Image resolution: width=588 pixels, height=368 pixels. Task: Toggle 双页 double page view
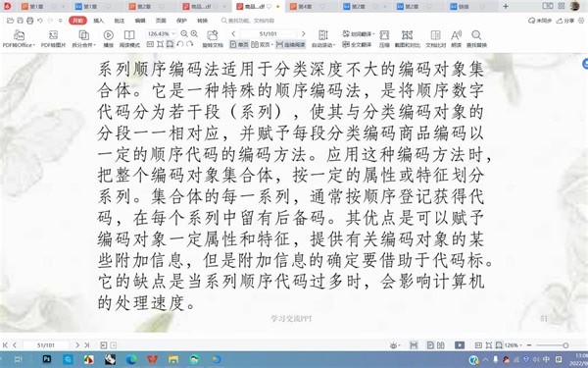tap(262, 45)
